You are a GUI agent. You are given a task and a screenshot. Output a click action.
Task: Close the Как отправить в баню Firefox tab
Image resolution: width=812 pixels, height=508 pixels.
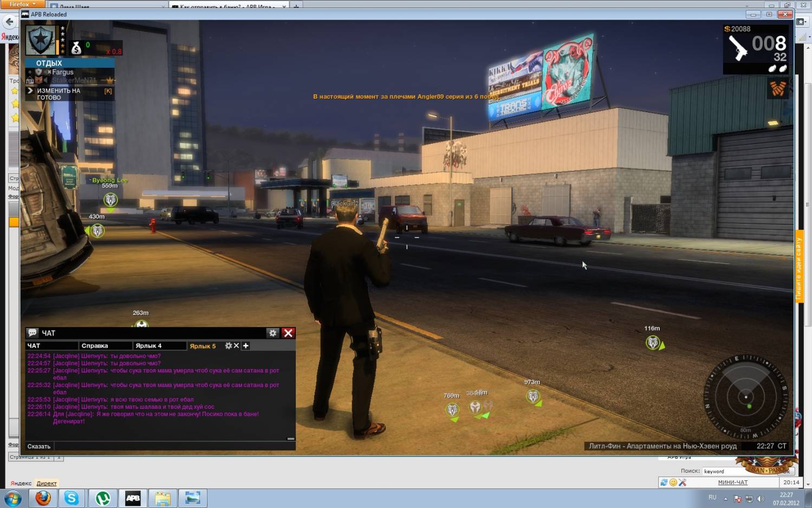pos(284,7)
